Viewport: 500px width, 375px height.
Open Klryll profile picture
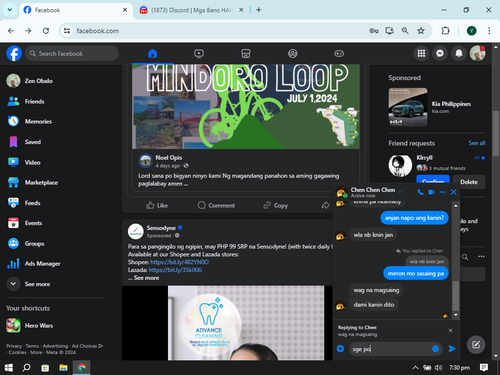(400, 166)
